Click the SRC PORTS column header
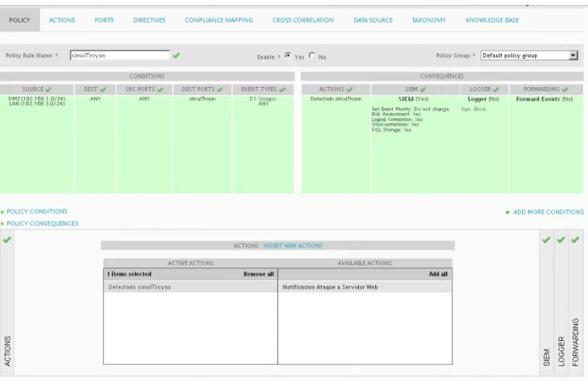This screenshot has height=382, width=588. [144, 89]
